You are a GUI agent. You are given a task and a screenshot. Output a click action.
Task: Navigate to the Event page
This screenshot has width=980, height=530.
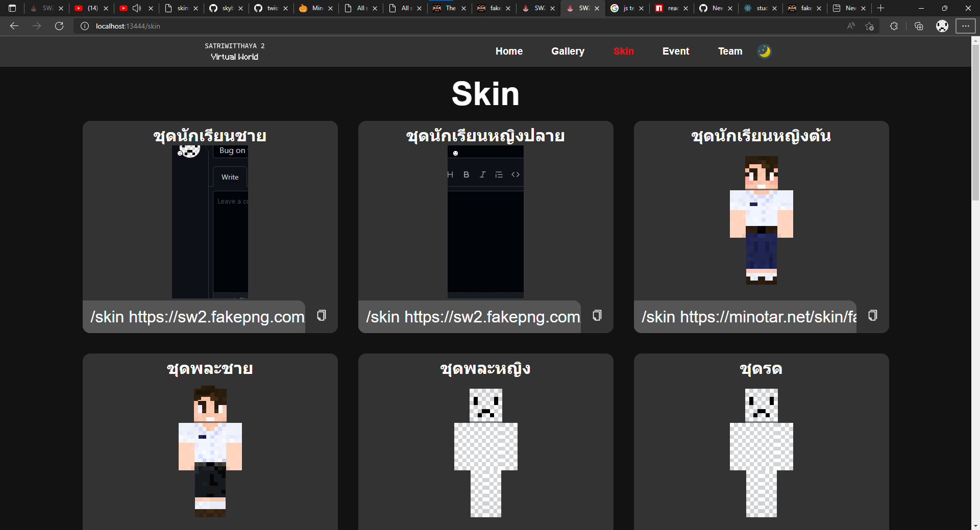click(x=676, y=51)
